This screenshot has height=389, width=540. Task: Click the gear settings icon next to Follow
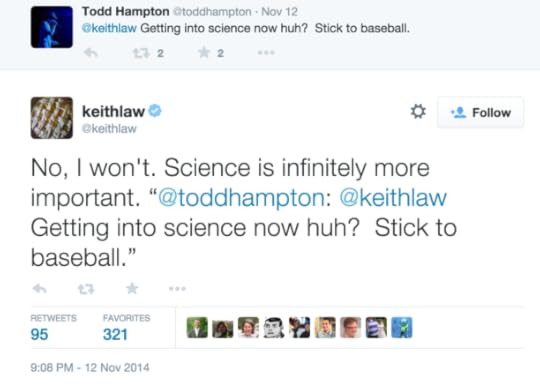pyautogui.click(x=418, y=112)
